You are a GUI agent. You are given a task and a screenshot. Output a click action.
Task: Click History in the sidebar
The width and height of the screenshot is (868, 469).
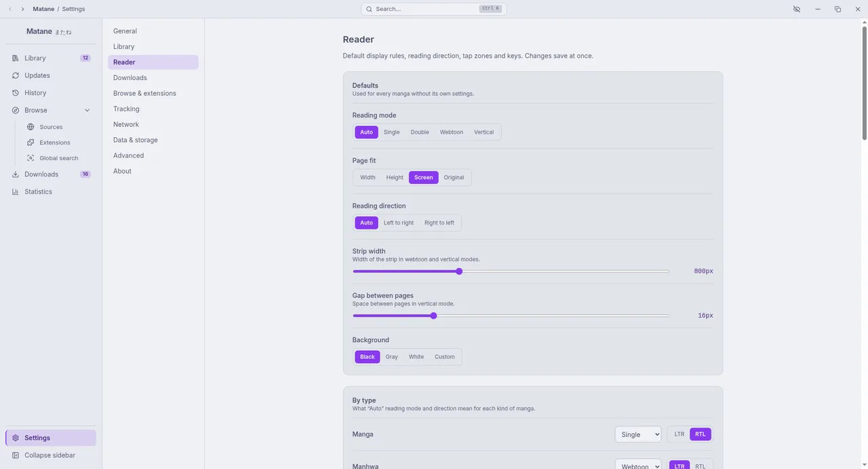coord(51,93)
